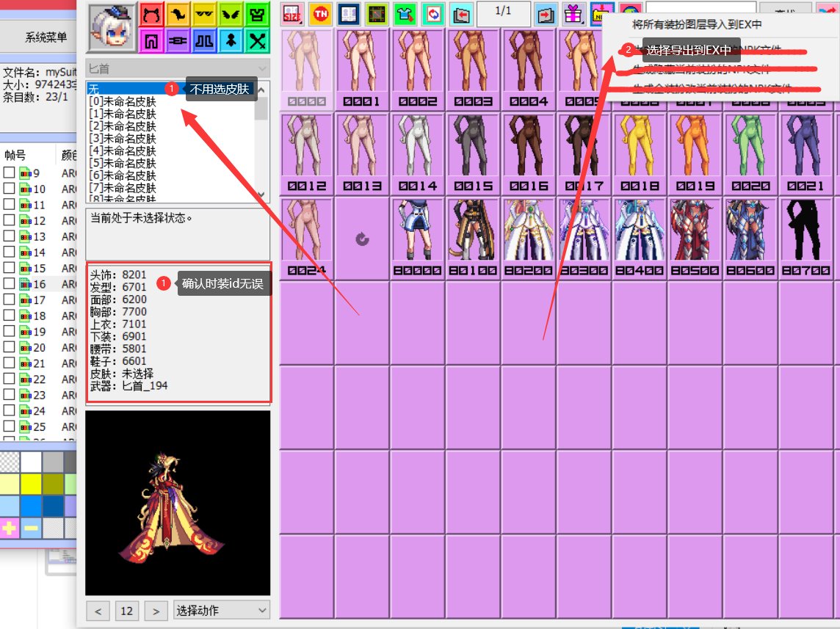840x629 pixels.
Task: Check the checkbox for frame 25
Action: [x=9, y=426]
